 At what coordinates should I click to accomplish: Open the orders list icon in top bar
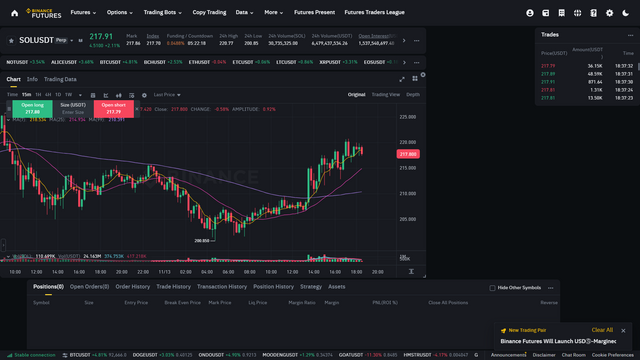point(562,13)
